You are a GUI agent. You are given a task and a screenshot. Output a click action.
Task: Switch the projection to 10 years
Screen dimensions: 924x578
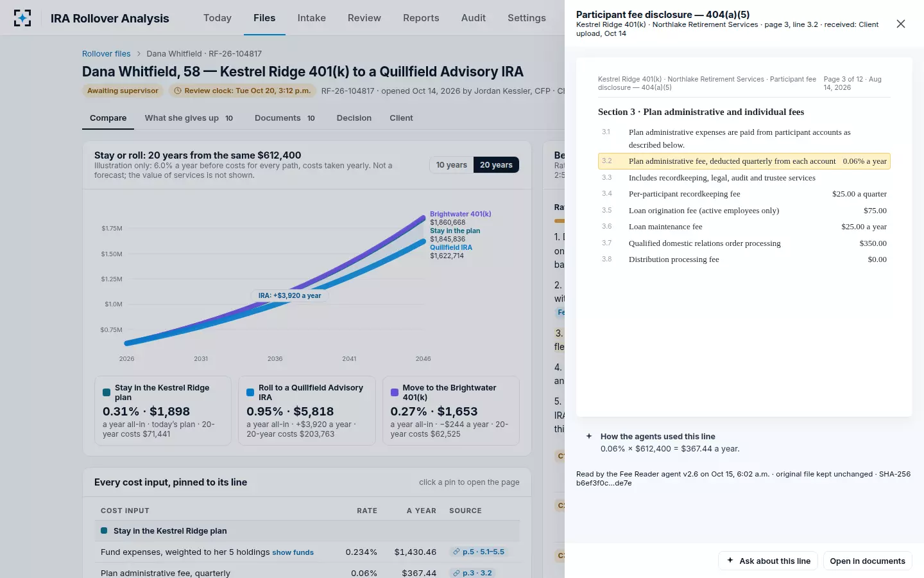[451, 165]
